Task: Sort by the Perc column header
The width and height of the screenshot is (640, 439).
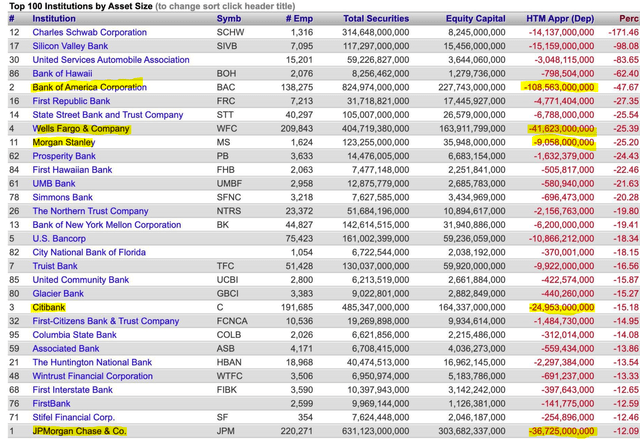Action: pos(628,19)
